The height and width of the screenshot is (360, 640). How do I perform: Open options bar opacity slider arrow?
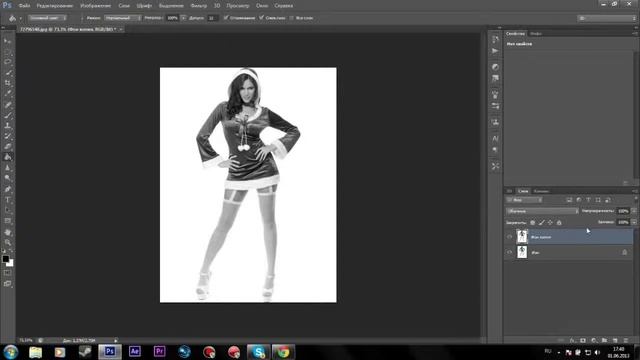click(184, 18)
